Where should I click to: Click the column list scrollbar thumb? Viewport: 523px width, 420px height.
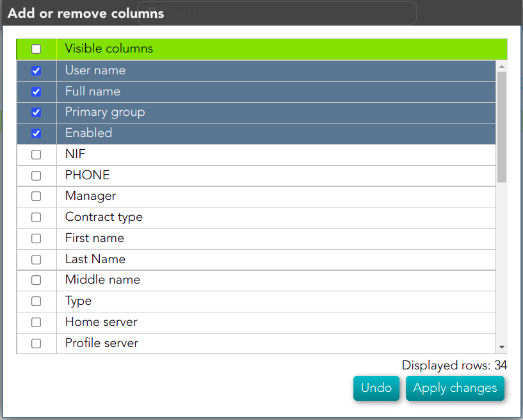click(x=502, y=127)
